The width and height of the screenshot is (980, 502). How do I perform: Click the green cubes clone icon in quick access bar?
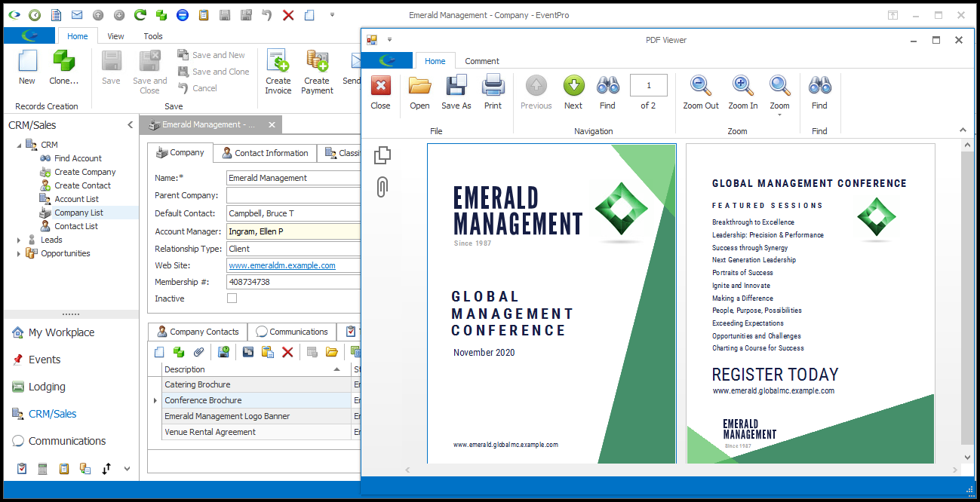coord(161,15)
